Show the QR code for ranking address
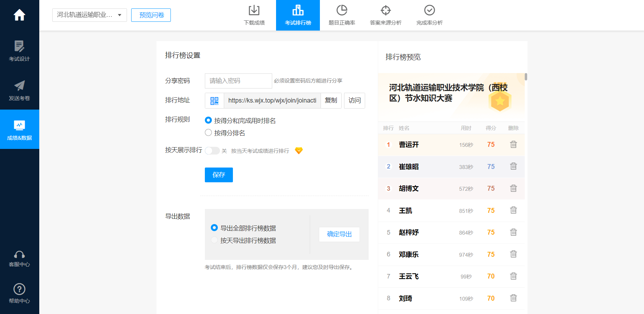The height and width of the screenshot is (314, 644). point(214,101)
